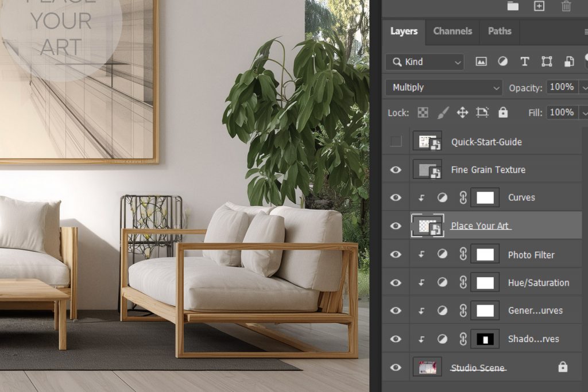Click mask link icon on Hue/Saturation layer

click(x=463, y=282)
